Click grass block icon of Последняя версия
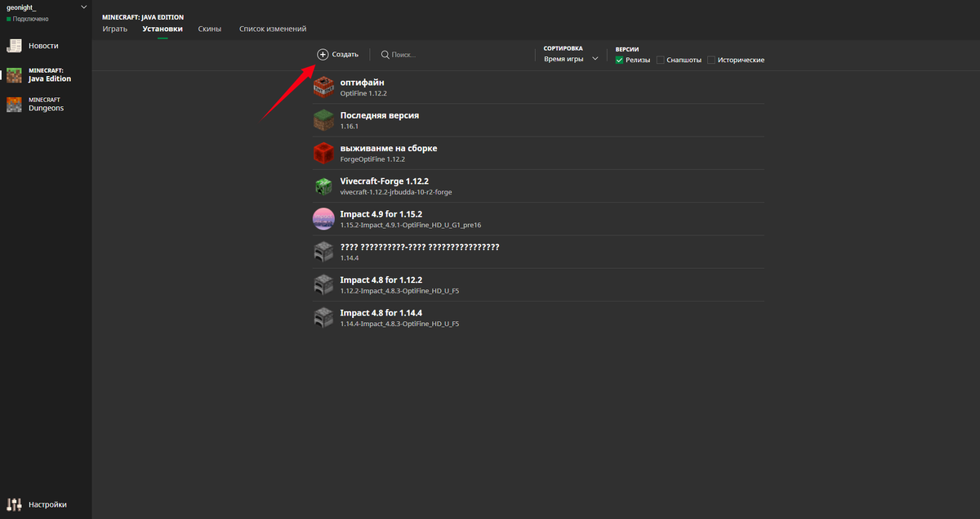The height and width of the screenshot is (519, 980). coord(324,120)
